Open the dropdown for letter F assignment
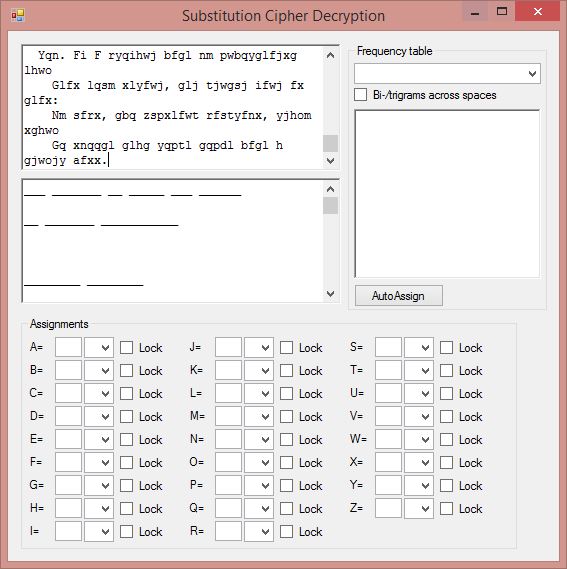This screenshot has width=567, height=569. [105, 463]
